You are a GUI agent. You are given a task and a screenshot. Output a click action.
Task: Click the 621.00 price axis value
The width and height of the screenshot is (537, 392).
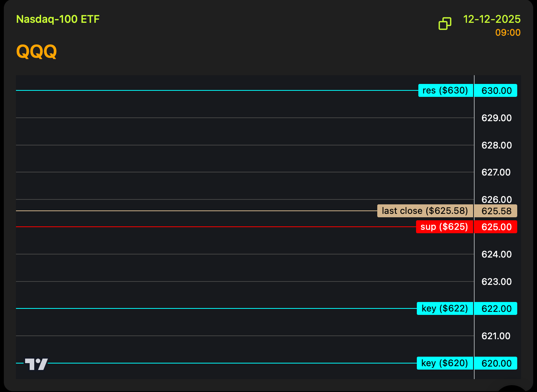click(496, 336)
